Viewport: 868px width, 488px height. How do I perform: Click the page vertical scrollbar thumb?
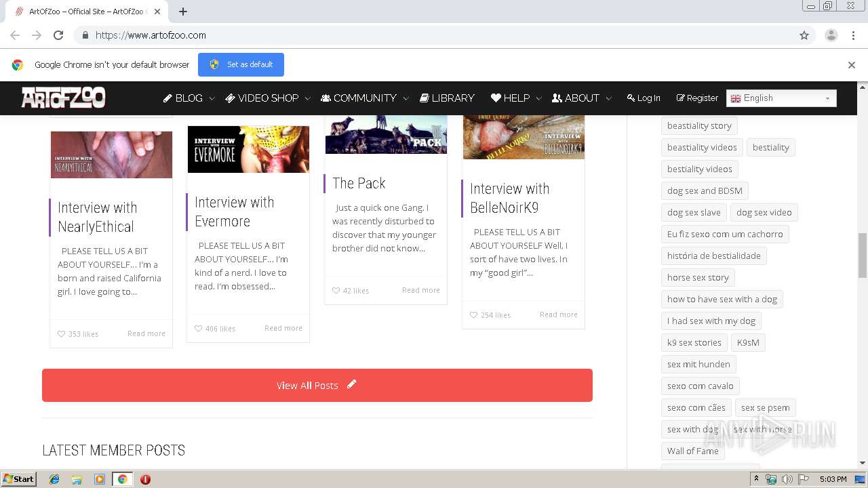(x=863, y=256)
